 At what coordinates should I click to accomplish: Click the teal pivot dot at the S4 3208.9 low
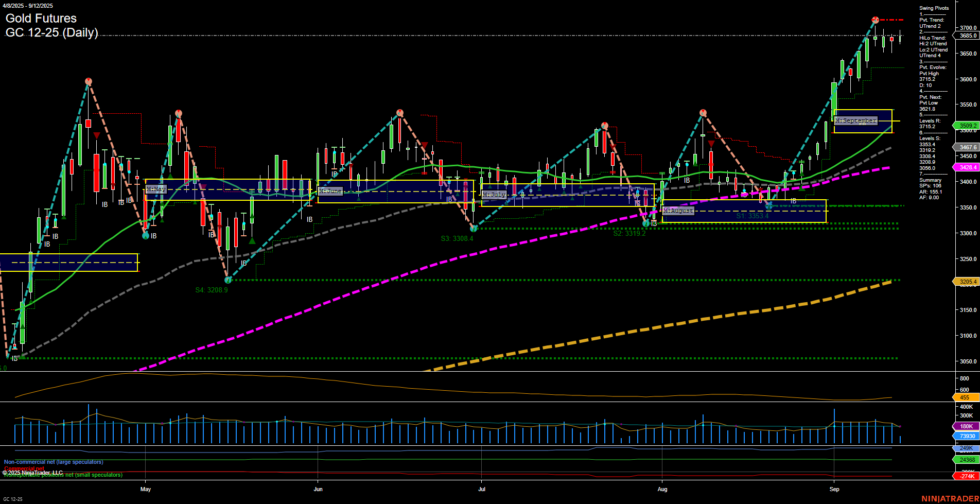(x=228, y=280)
